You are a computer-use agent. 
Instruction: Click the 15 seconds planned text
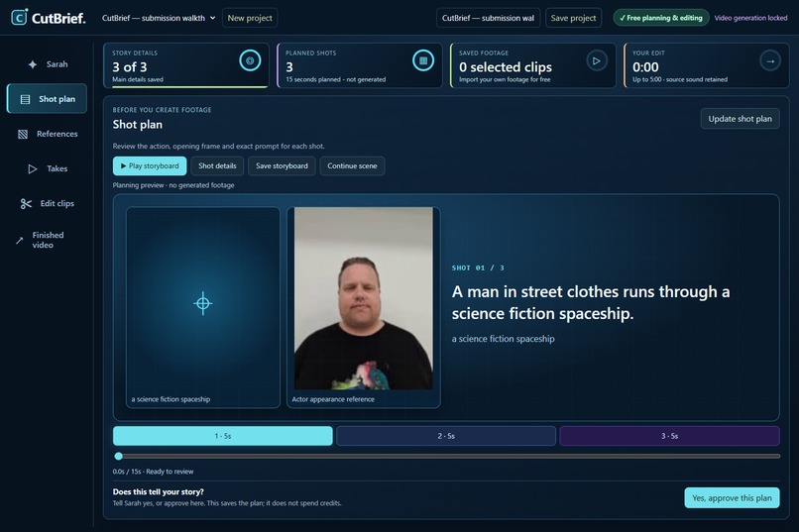pyautogui.click(x=335, y=79)
